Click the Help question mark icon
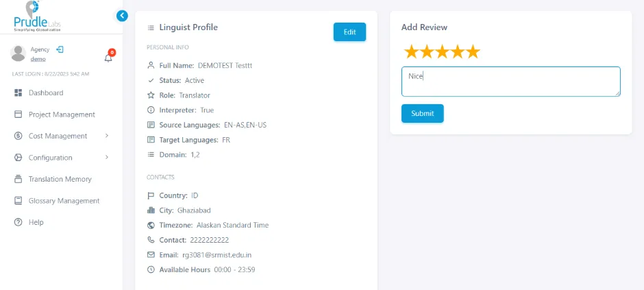This screenshot has width=644, height=290. pyautogui.click(x=18, y=222)
